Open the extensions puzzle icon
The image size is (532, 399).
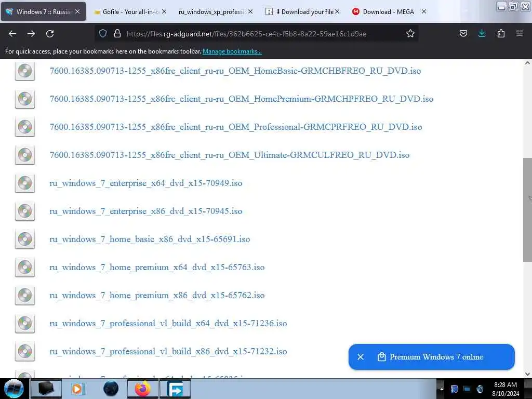501,33
